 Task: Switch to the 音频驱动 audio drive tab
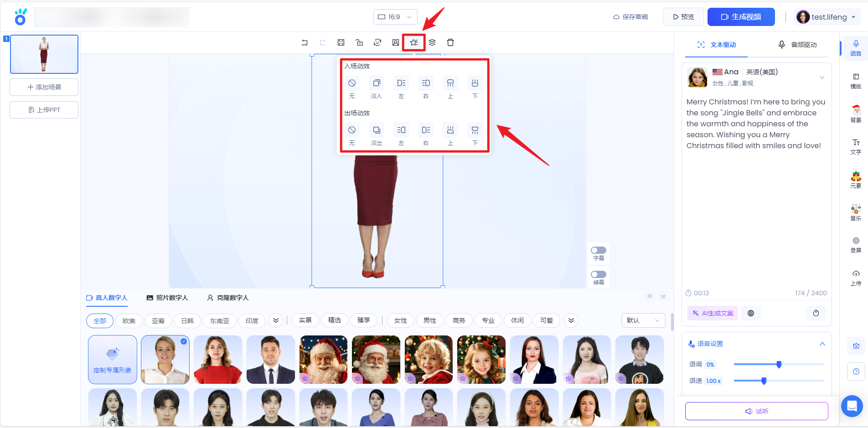(x=797, y=45)
